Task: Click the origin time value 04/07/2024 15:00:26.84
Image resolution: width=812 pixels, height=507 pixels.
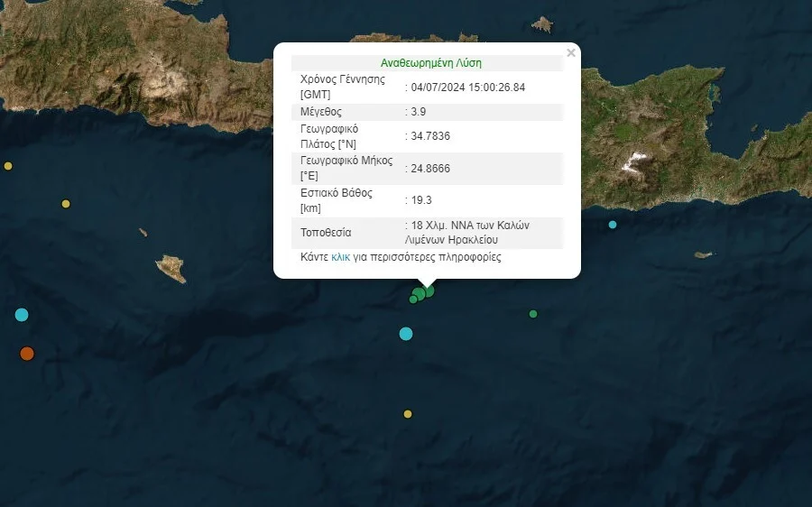Action: pos(467,88)
